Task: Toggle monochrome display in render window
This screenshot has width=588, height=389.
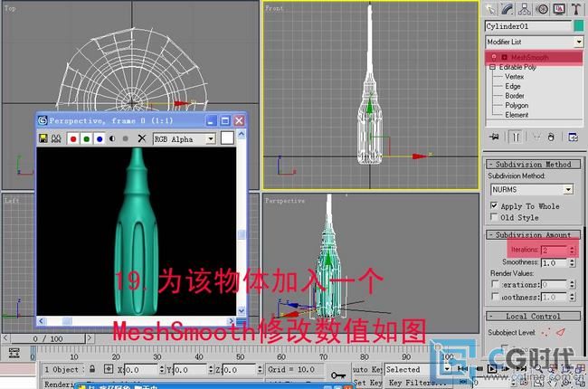Action: [125, 138]
